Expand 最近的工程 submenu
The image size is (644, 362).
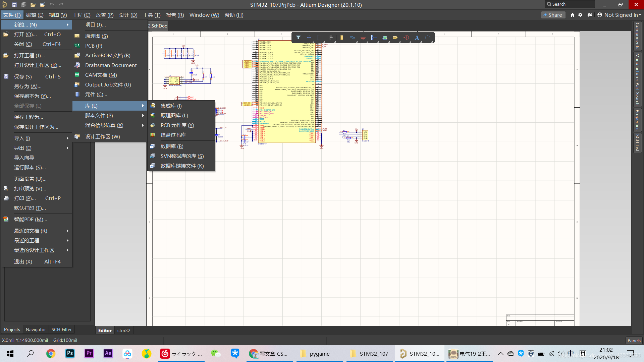click(37, 241)
